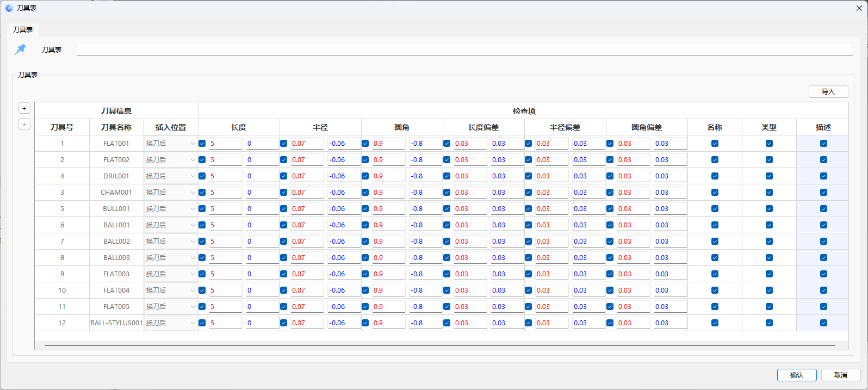
Task: Select the 刀具表 tab
Action: [x=23, y=29]
